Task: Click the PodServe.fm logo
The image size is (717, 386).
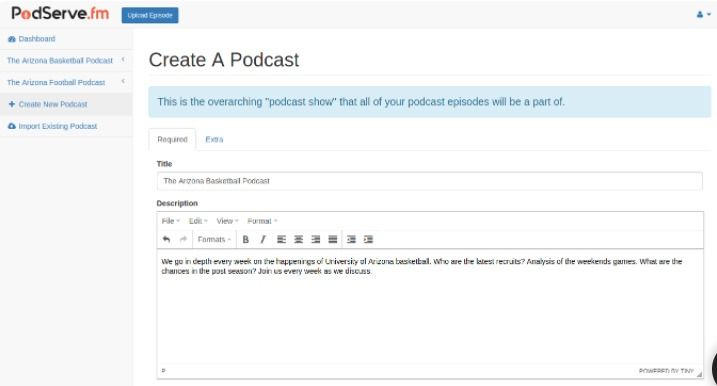Action: (60, 13)
